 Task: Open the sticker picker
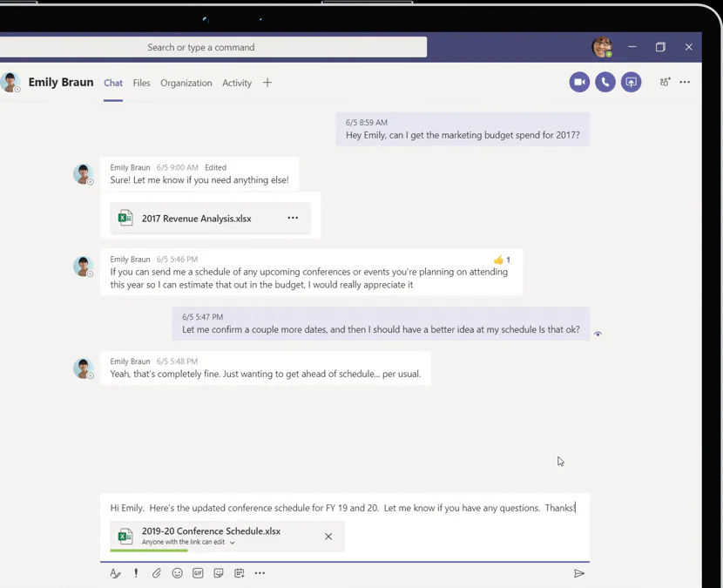pyautogui.click(x=219, y=573)
